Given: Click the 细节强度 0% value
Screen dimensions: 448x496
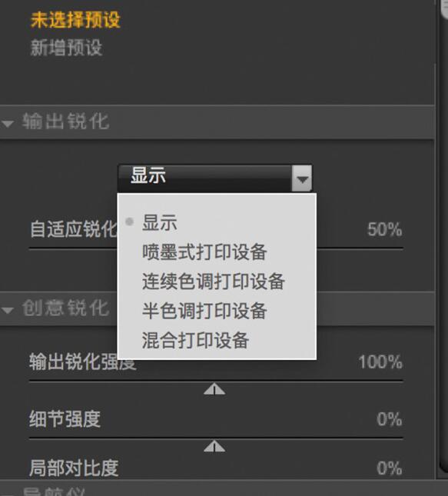Looking at the screenshot, I should coord(390,419).
